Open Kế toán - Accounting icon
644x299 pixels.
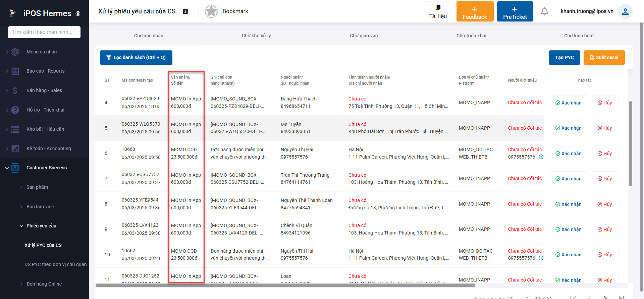[15, 148]
